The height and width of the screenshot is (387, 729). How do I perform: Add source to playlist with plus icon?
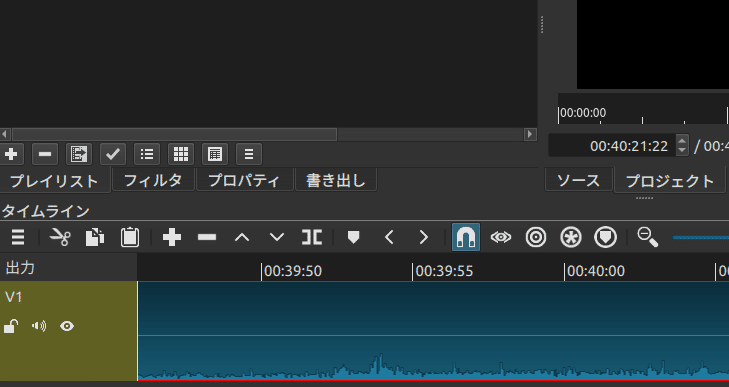tap(11, 154)
